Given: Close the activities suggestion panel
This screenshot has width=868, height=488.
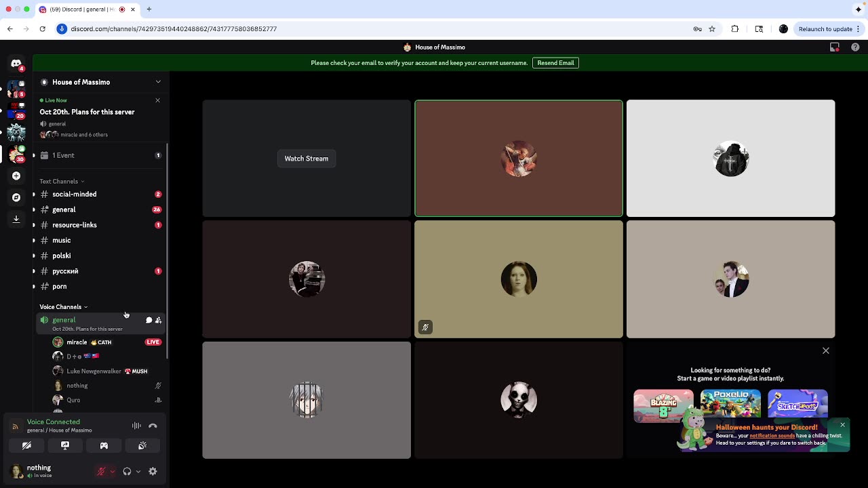Looking at the screenshot, I should [x=826, y=350].
